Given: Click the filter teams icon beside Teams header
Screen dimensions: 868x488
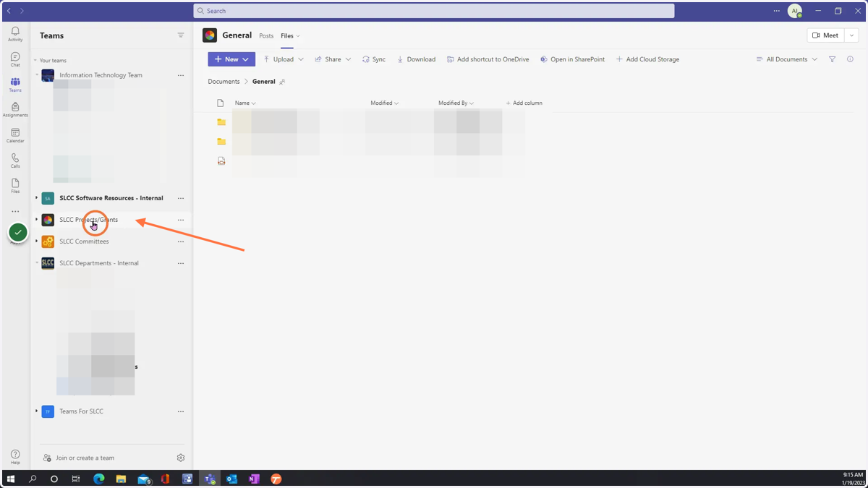Looking at the screenshot, I should 181,35.
